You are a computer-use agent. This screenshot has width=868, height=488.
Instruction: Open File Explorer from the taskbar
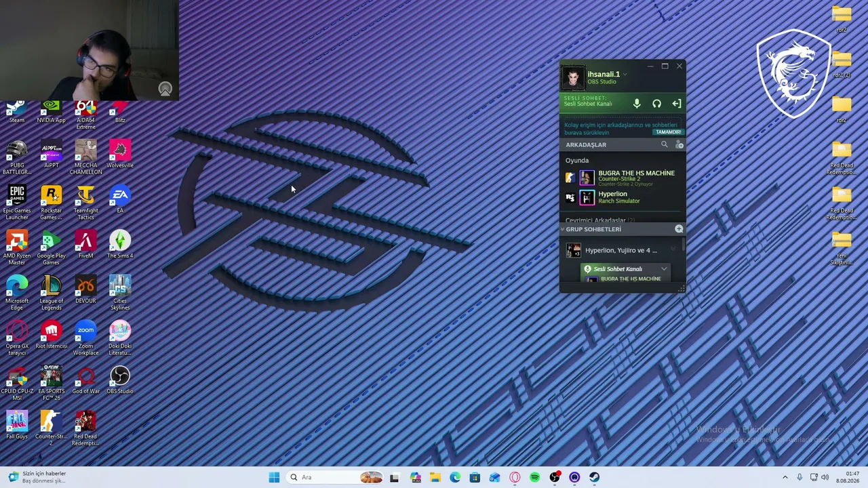(435, 477)
